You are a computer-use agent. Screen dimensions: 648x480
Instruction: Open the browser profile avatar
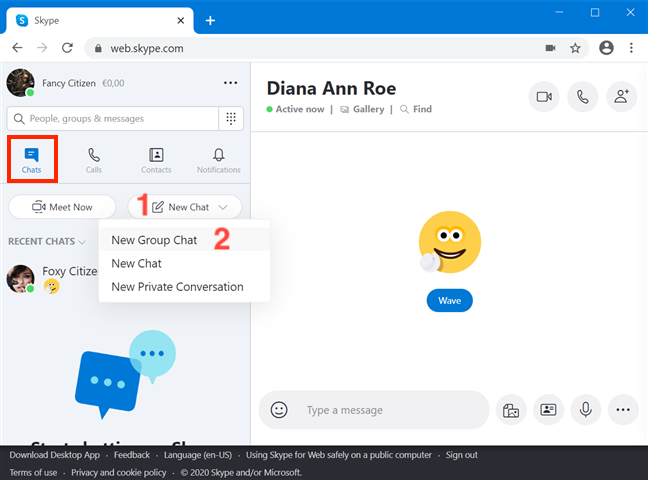pos(606,48)
